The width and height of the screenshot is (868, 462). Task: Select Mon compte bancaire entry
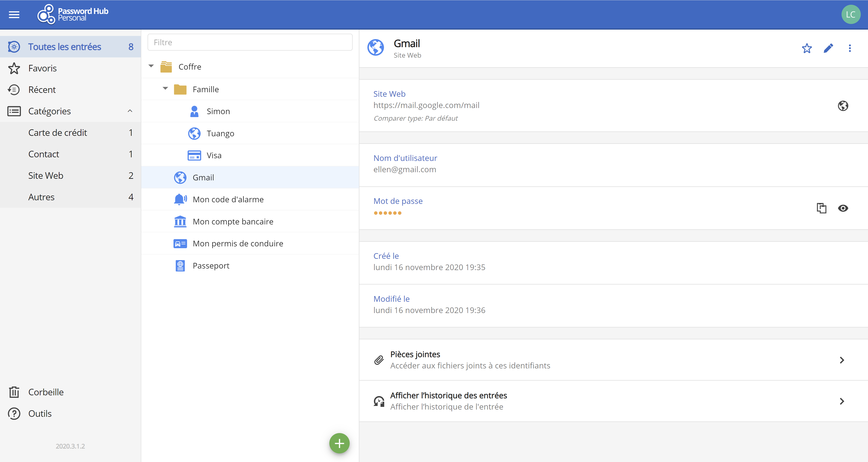click(233, 222)
